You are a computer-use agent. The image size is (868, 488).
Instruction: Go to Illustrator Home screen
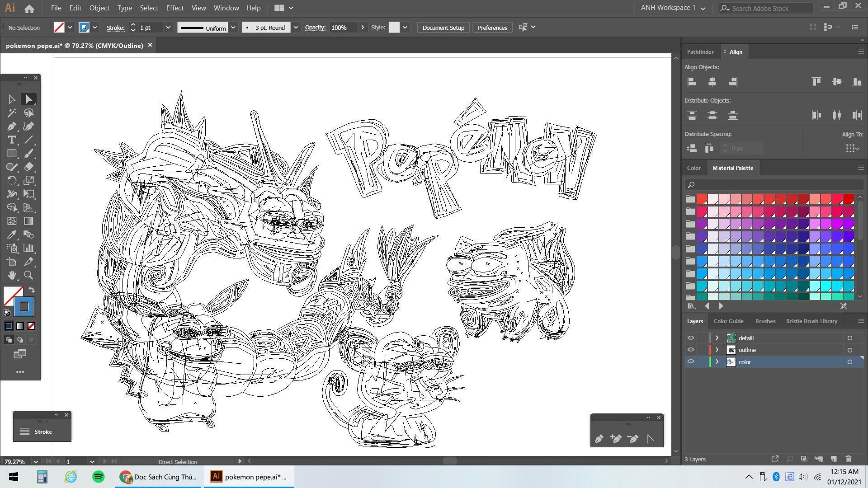click(29, 8)
